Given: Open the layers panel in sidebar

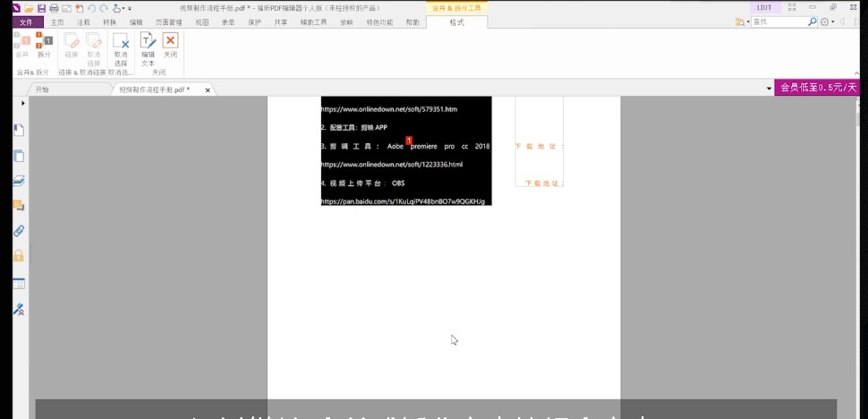Looking at the screenshot, I should pos(19,181).
